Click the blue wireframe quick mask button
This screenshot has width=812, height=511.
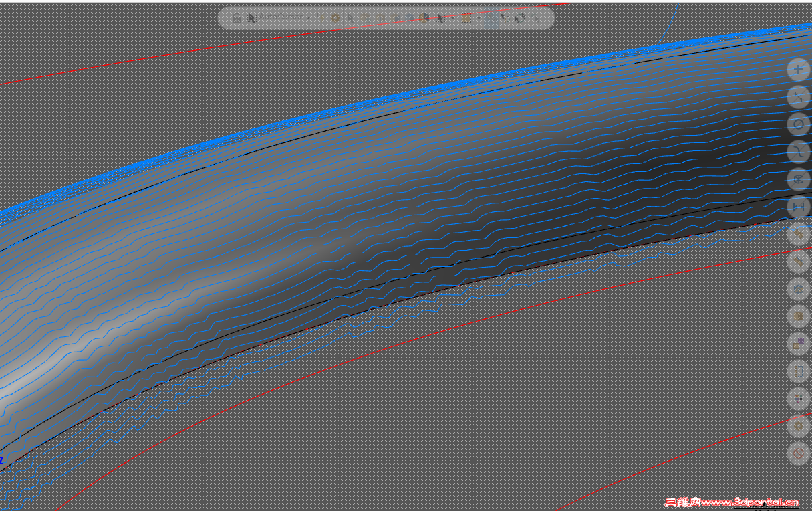pyautogui.click(x=799, y=289)
